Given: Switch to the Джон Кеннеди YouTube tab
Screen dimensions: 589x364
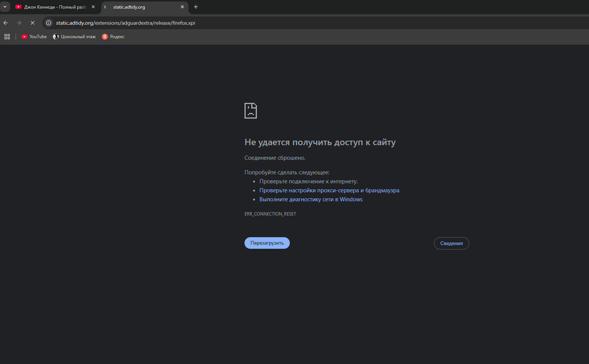Looking at the screenshot, I should [52, 7].
